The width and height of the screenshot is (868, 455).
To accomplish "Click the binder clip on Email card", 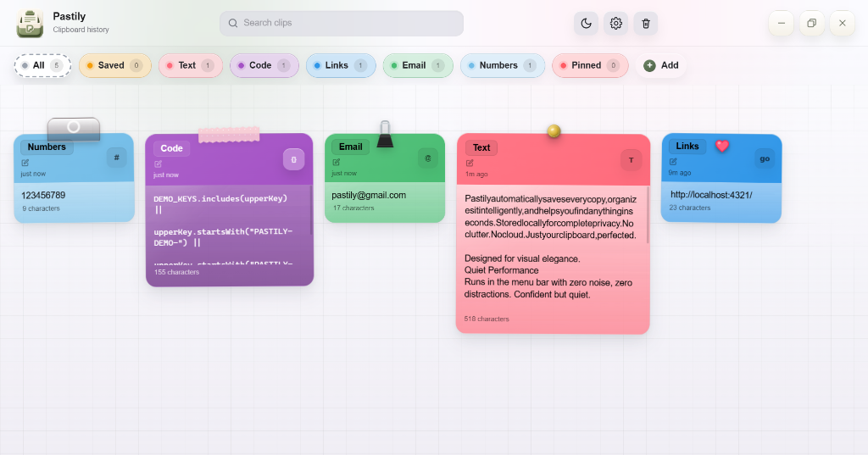I will pyautogui.click(x=386, y=135).
